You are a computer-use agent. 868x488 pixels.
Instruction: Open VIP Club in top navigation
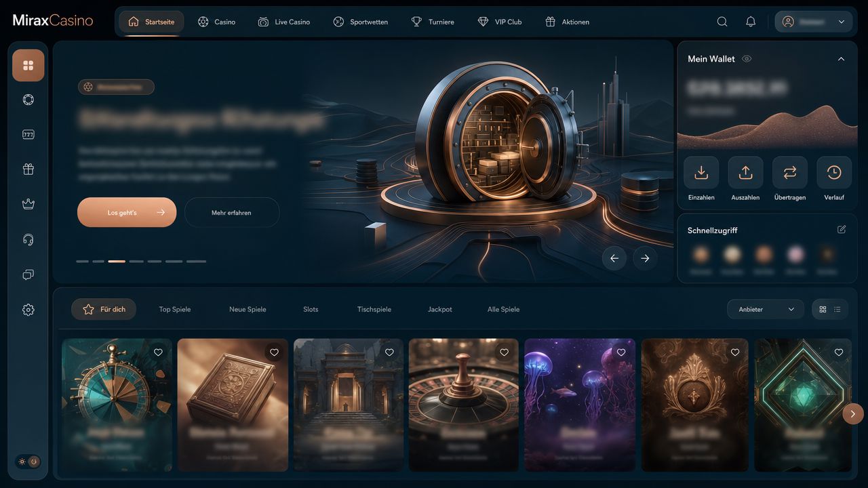point(500,22)
